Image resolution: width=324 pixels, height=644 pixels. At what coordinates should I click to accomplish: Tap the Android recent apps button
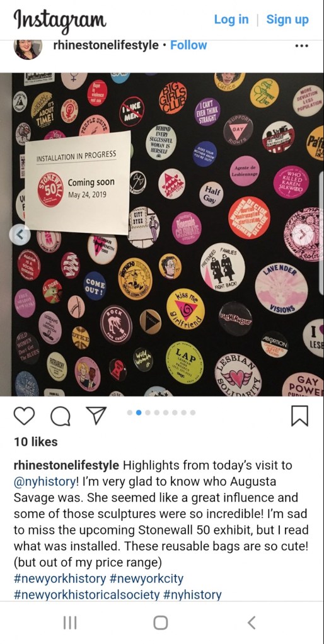tap(71, 623)
